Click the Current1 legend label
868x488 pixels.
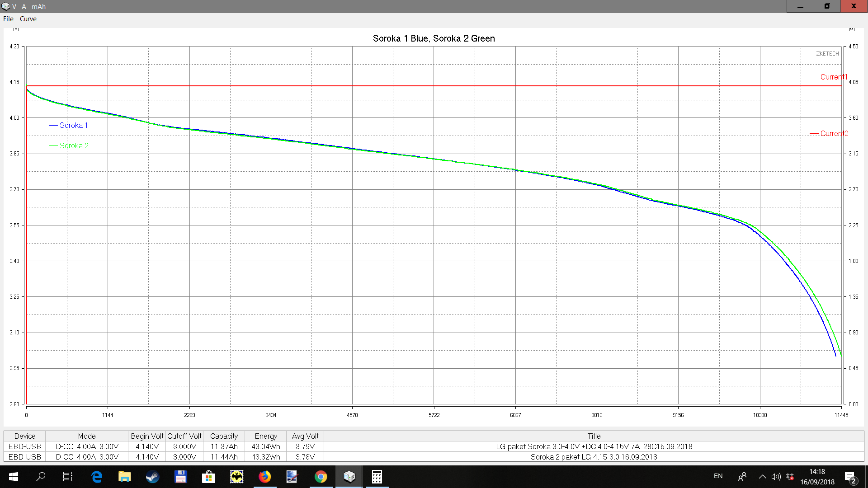pyautogui.click(x=833, y=77)
